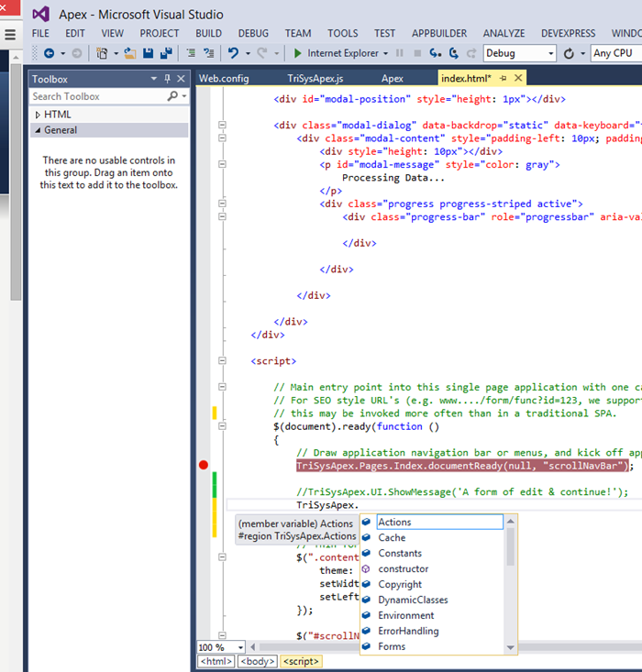Click the Step Into debug icon
The image size is (642, 672).
click(x=436, y=53)
